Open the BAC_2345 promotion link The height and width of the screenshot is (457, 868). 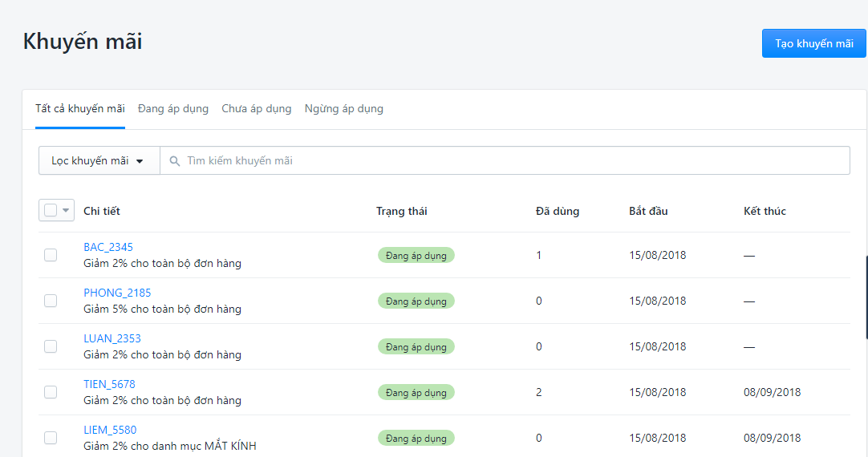coord(108,247)
